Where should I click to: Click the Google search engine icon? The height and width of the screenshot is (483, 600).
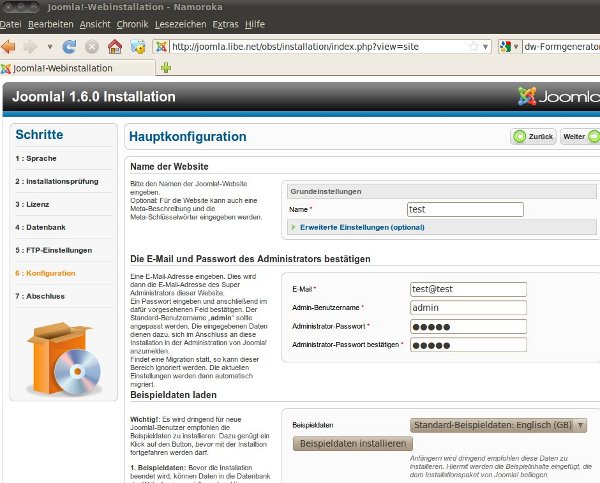(505, 47)
